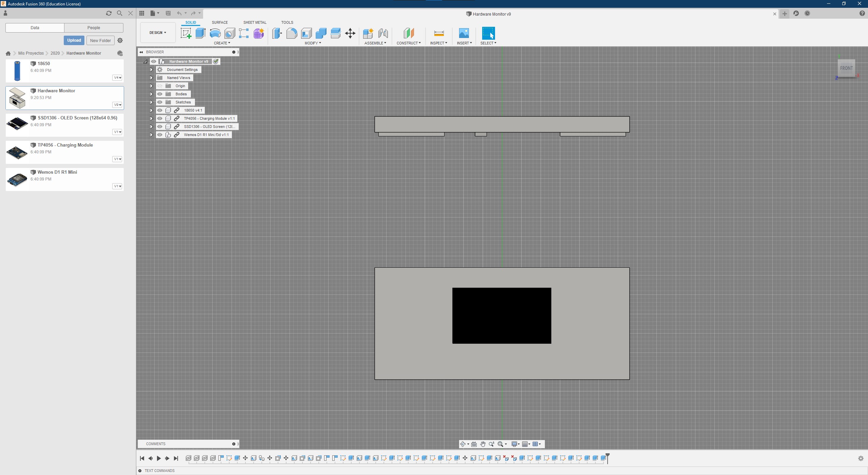Click the Look At tool

click(474, 444)
